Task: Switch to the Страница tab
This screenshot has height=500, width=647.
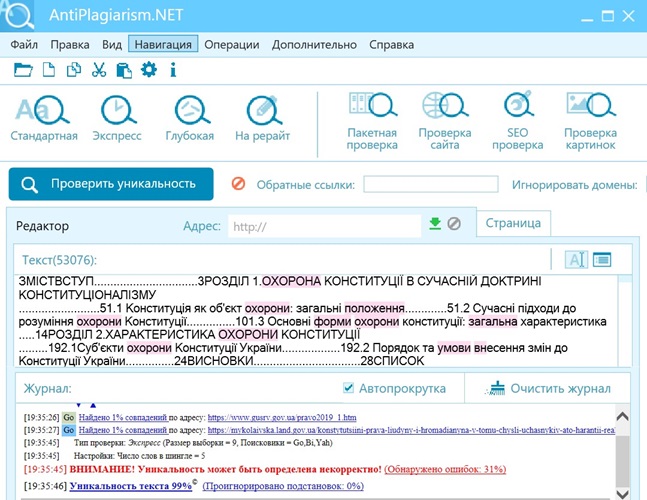Action: [513, 223]
